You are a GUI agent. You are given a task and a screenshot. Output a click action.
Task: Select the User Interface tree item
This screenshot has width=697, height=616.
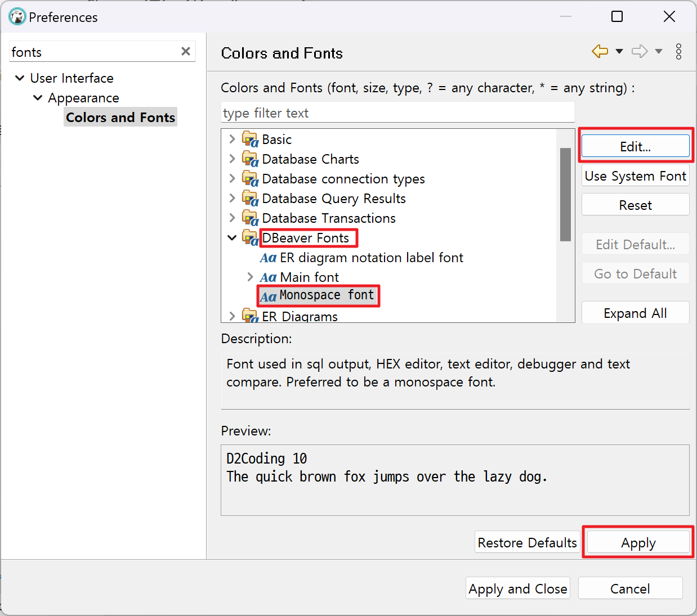(x=72, y=78)
